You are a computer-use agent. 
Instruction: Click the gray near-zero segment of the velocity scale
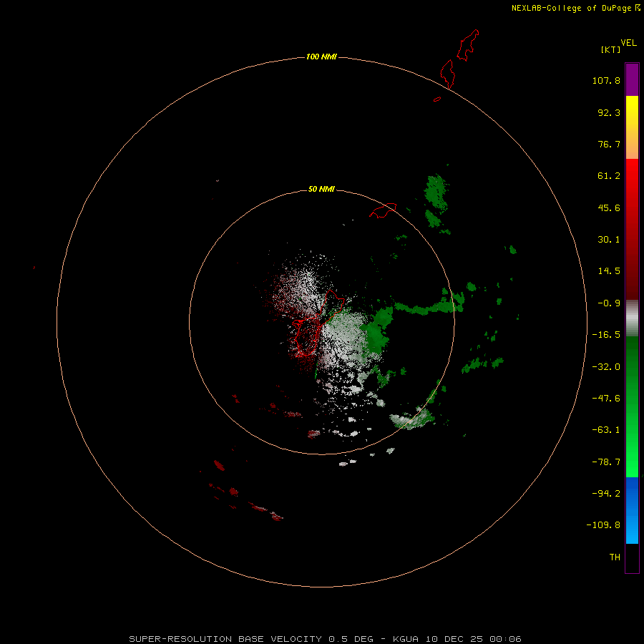pos(632,318)
